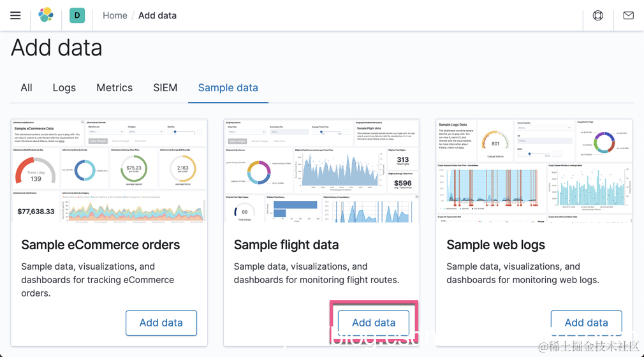This screenshot has width=644, height=357.
Task: Click the flight data dashboard preview
Action: (x=321, y=170)
